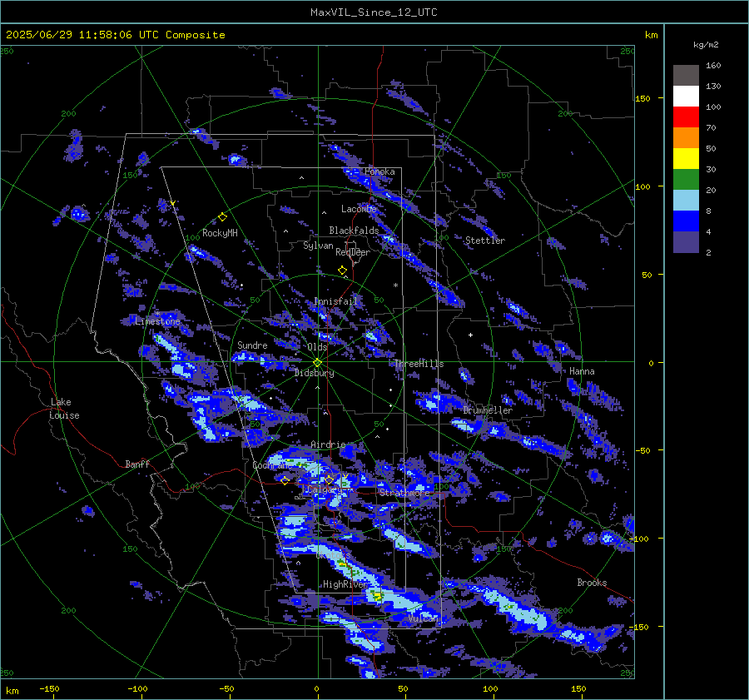
Task: Select the -100 tick on the horizontal axis
Action: tap(137, 688)
